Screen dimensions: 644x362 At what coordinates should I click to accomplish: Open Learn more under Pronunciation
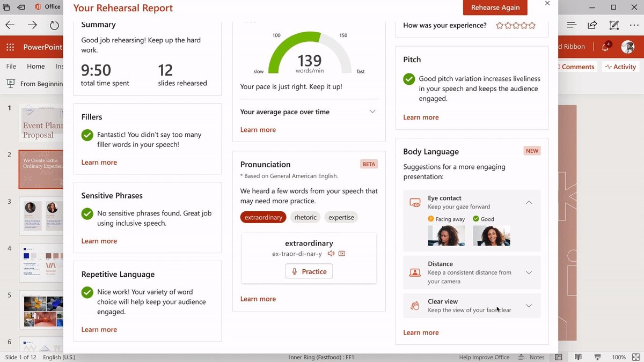pos(258,299)
